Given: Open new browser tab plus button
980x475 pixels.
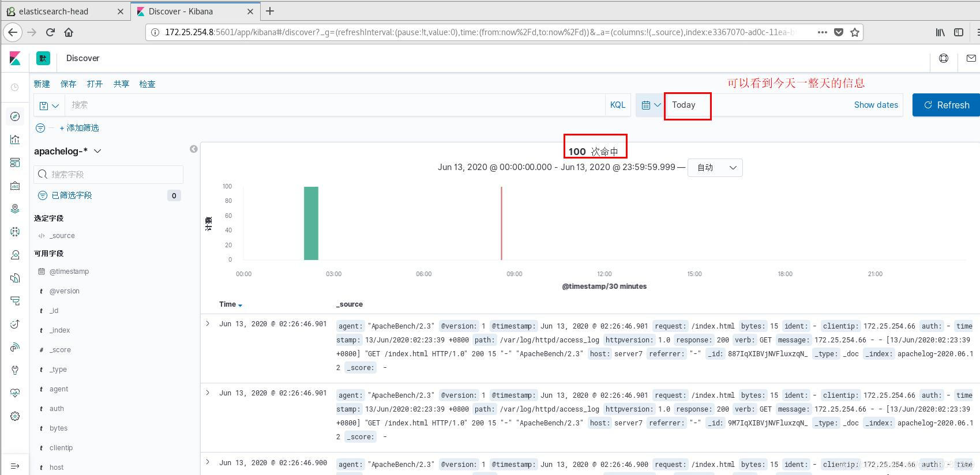Looking at the screenshot, I should (270, 11).
